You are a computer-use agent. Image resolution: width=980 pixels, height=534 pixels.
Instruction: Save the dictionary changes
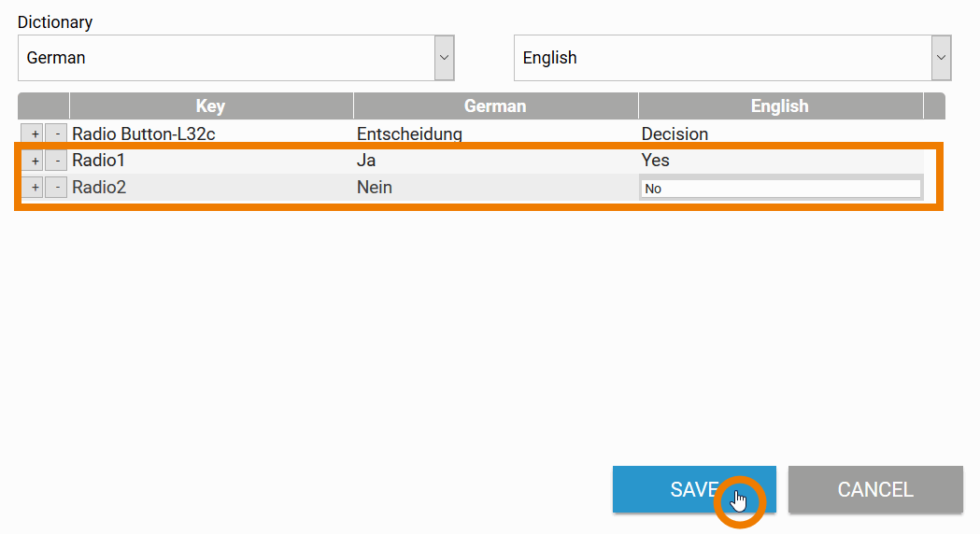(x=693, y=489)
